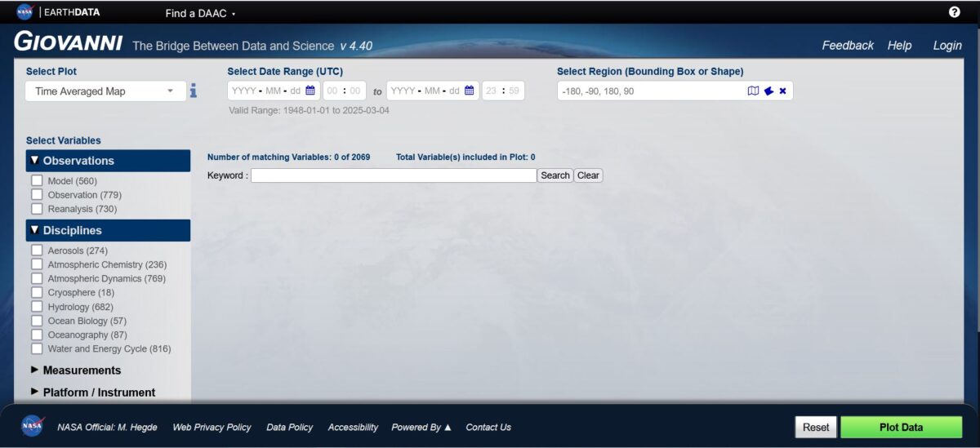Expand the Measurements section

pyautogui.click(x=76, y=370)
